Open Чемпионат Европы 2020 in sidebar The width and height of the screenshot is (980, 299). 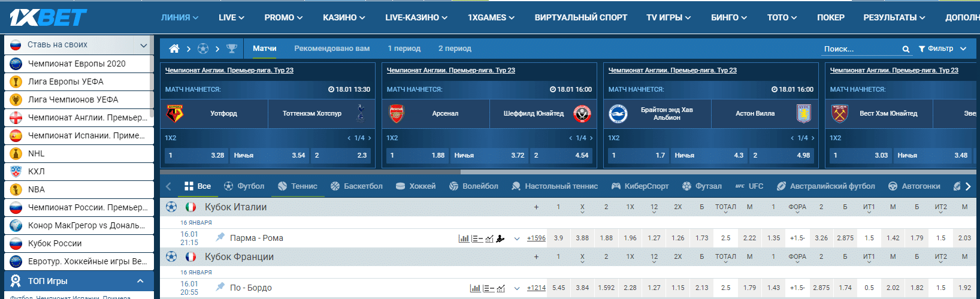[79, 64]
